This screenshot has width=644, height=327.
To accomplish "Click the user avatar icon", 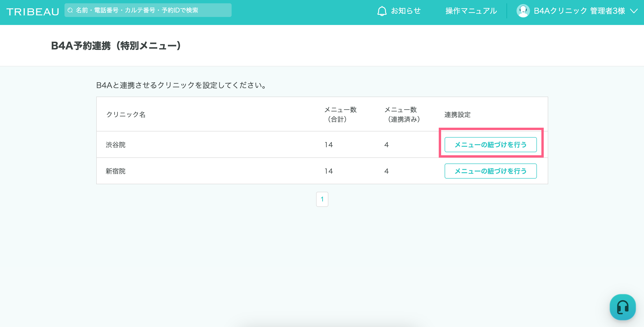I will pyautogui.click(x=523, y=11).
